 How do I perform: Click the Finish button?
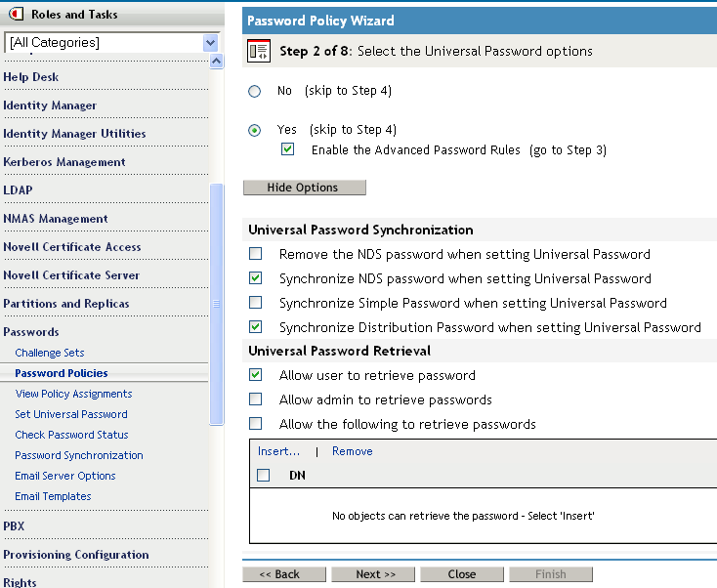click(x=551, y=574)
